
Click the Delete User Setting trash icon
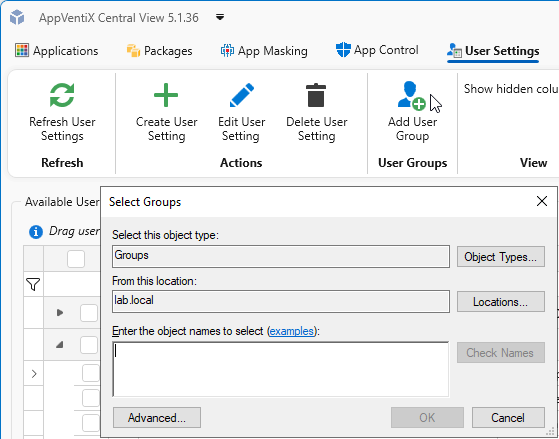pos(316,95)
